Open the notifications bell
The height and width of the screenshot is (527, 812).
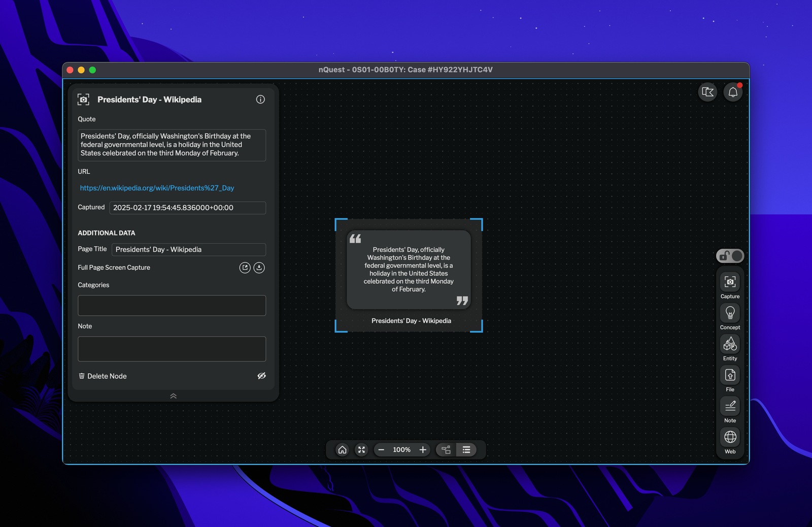coord(733,92)
